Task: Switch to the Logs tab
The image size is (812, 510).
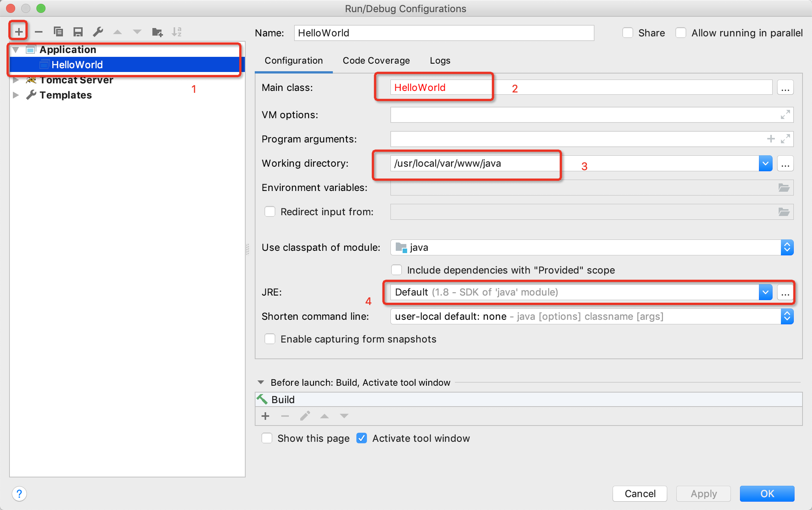Action: click(440, 61)
